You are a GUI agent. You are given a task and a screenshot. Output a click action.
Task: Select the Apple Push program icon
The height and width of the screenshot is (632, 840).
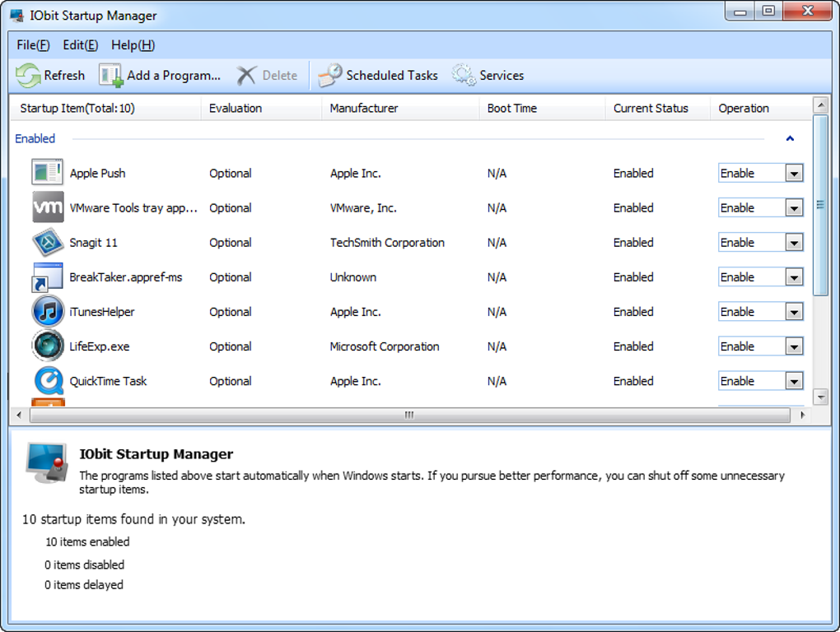point(47,172)
